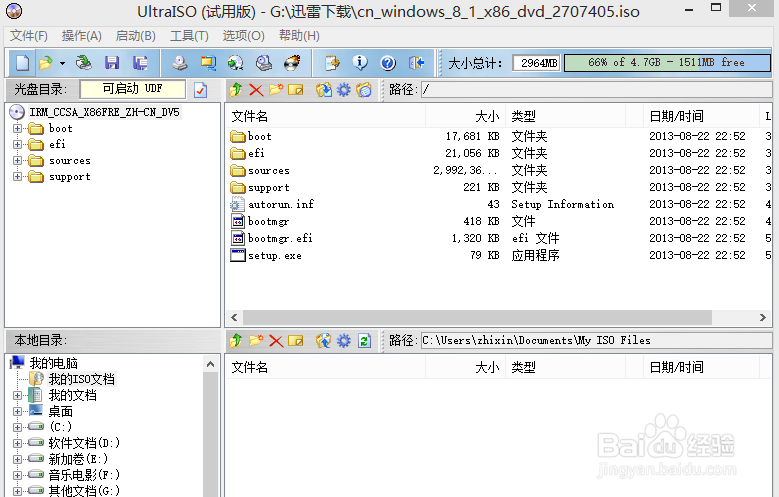Click the image properties checkmark icon

[201, 90]
